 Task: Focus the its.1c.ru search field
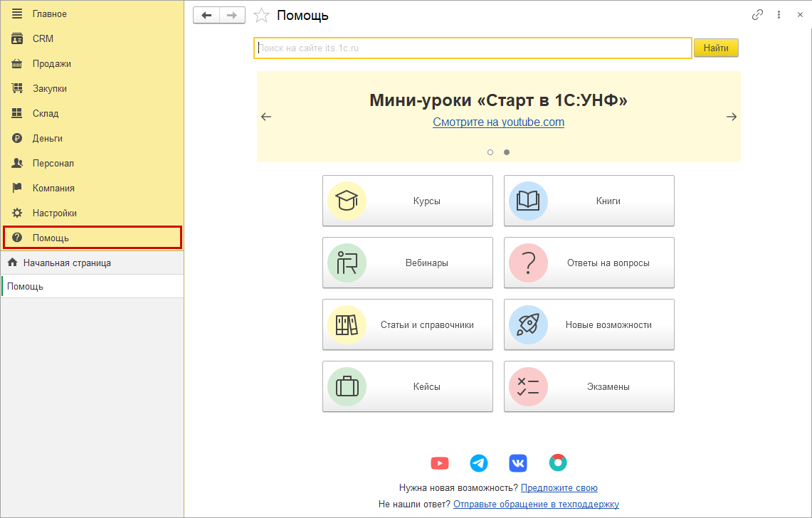(x=473, y=48)
